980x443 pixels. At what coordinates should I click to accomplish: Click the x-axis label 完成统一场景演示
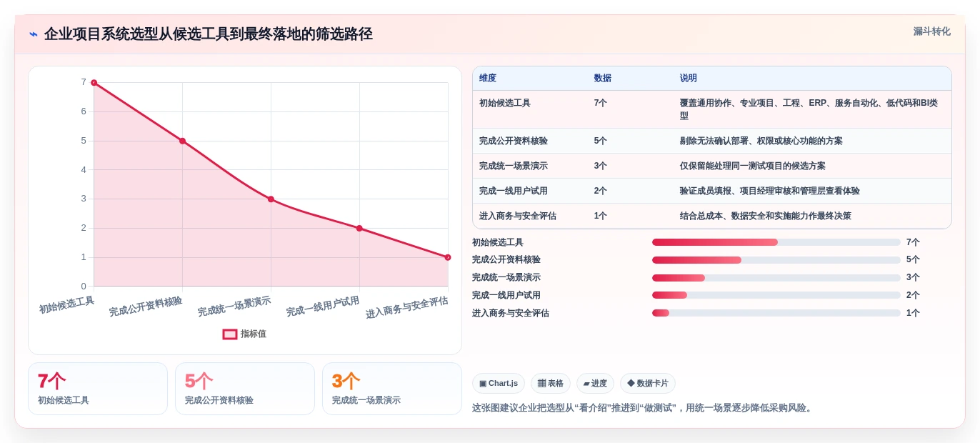(234, 307)
